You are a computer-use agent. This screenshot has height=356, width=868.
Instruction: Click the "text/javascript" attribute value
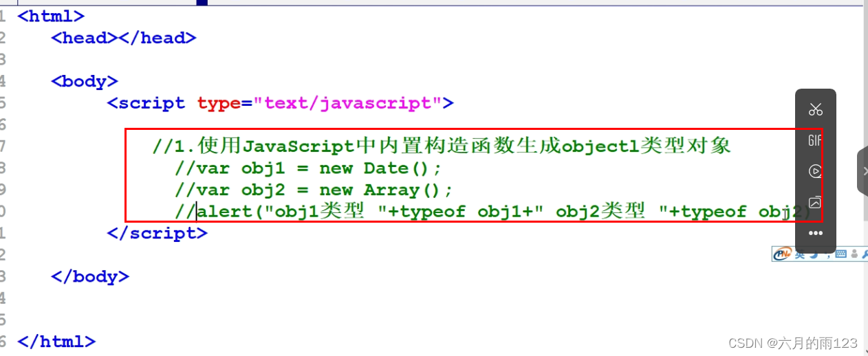pyautogui.click(x=347, y=103)
